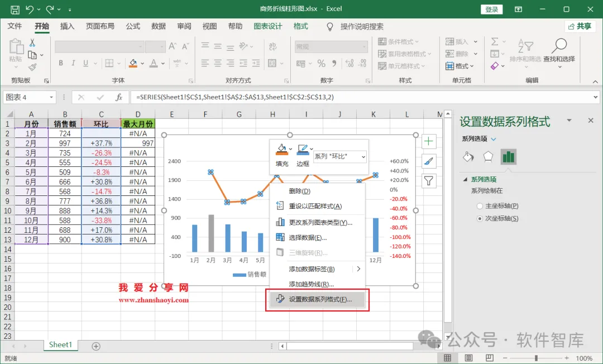Click the Chart Elements plus button

[x=429, y=141]
